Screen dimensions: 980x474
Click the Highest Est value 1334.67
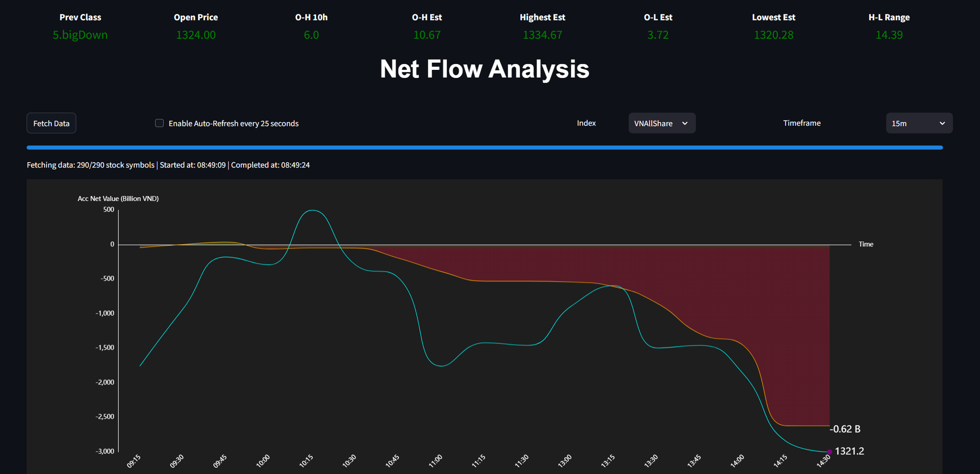point(542,35)
